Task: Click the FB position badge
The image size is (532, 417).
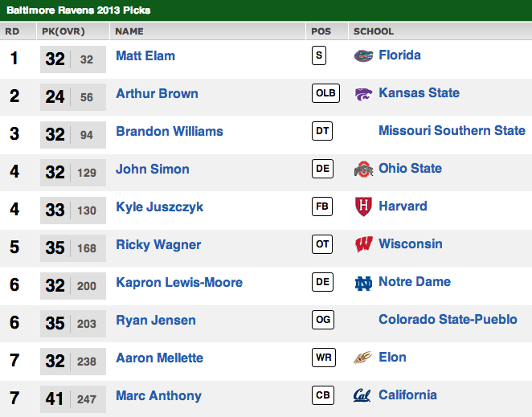Action: [322, 206]
